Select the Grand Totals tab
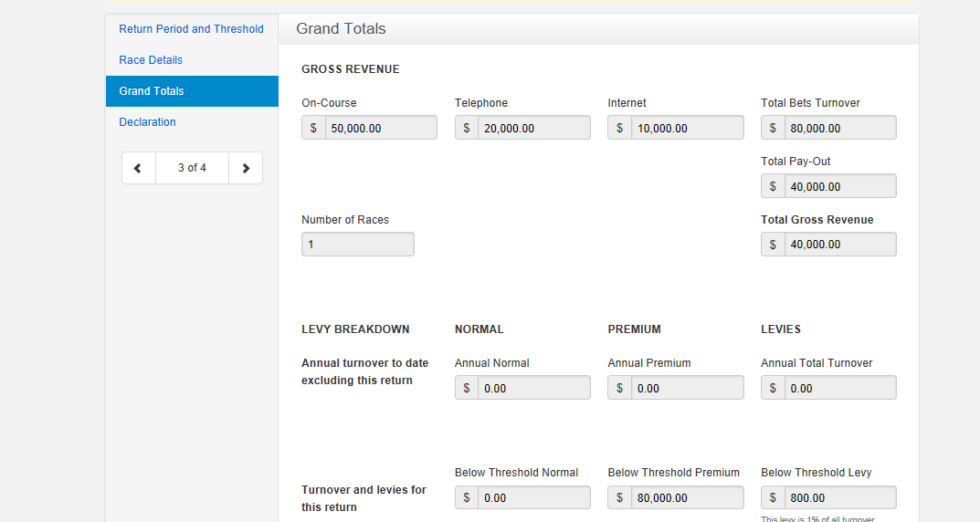This screenshot has width=980, height=522. 192,91
